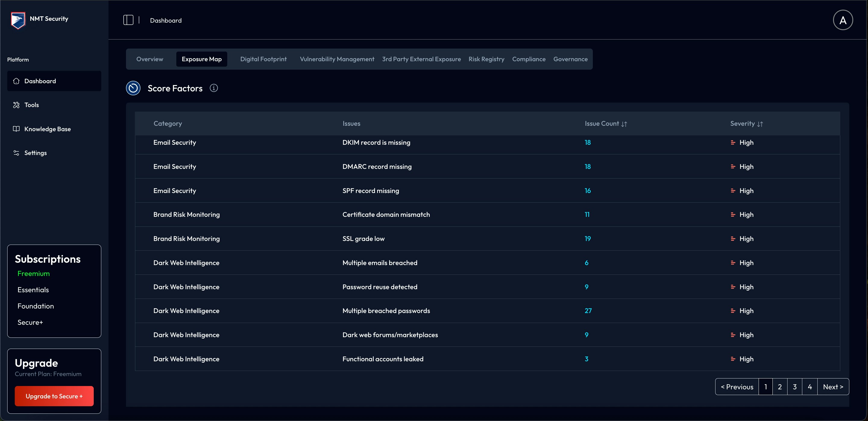Switch to the Overview tab
The height and width of the screenshot is (421, 868).
pyautogui.click(x=149, y=59)
